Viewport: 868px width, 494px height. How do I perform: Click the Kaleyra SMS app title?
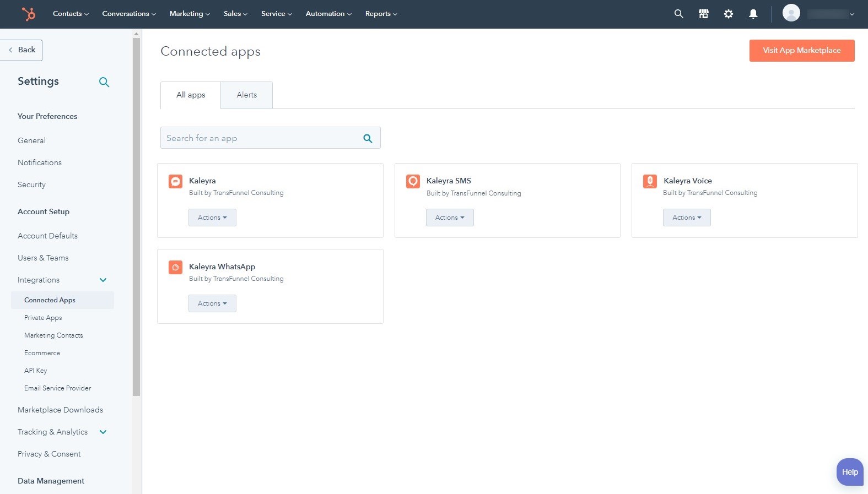449,181
